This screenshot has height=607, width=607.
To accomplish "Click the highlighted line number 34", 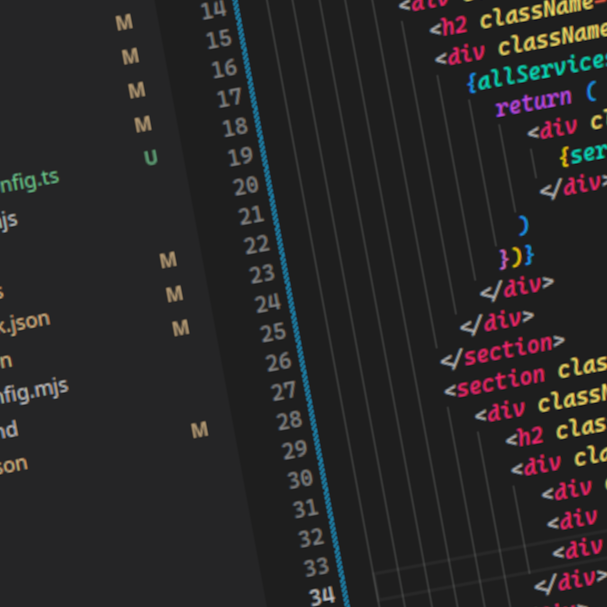I will [322, 597].
